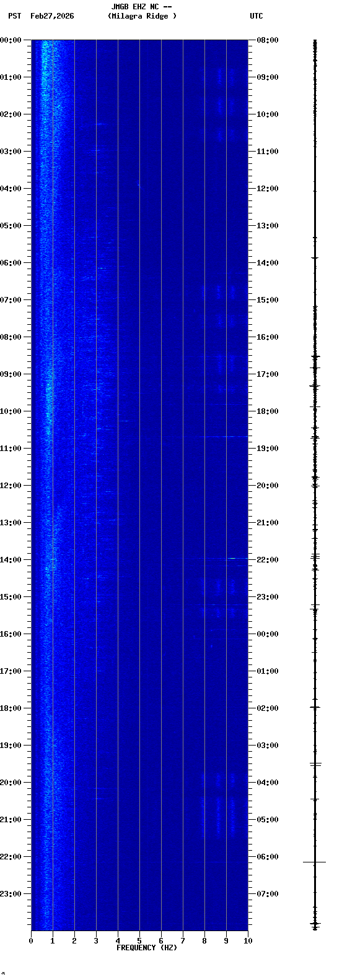Screen dimensions: 342x980
Task: Click the 07:00 UTC time label
Action: (x=268, y=894)
